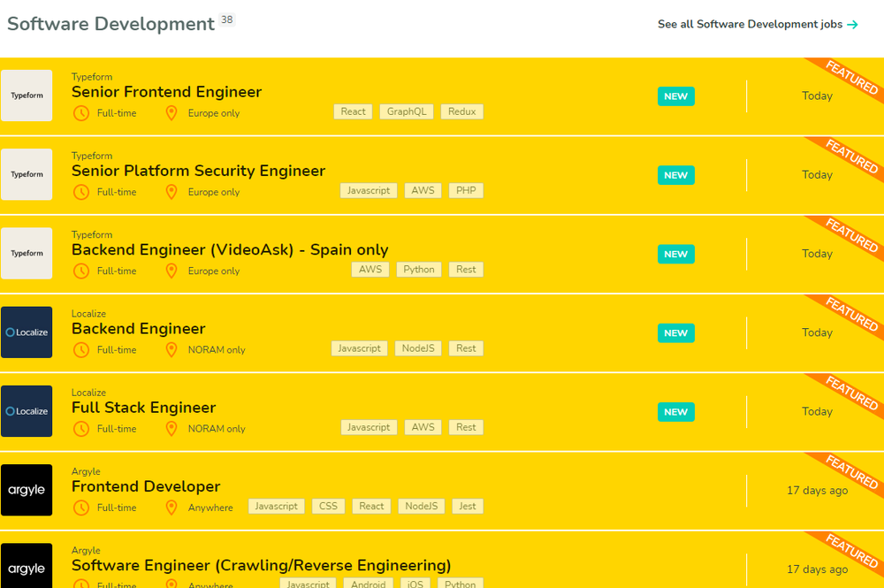Click the location pin in Localize's Backend Engineer row

pos(171,350)
